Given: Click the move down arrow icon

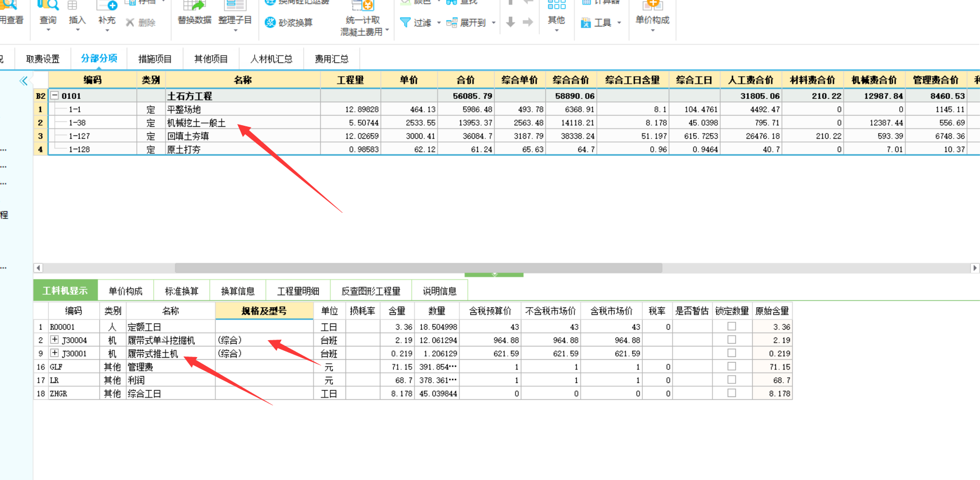Looking at the screenshot, I should coord(510,22).
